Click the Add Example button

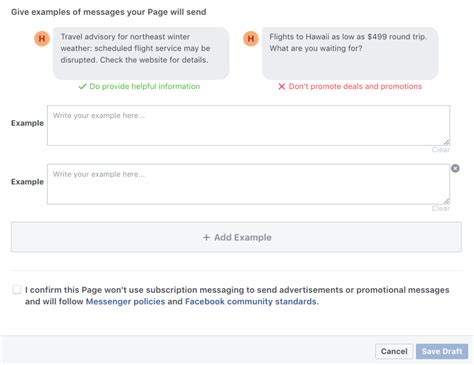pyautogui.click(x=236, y=237)
